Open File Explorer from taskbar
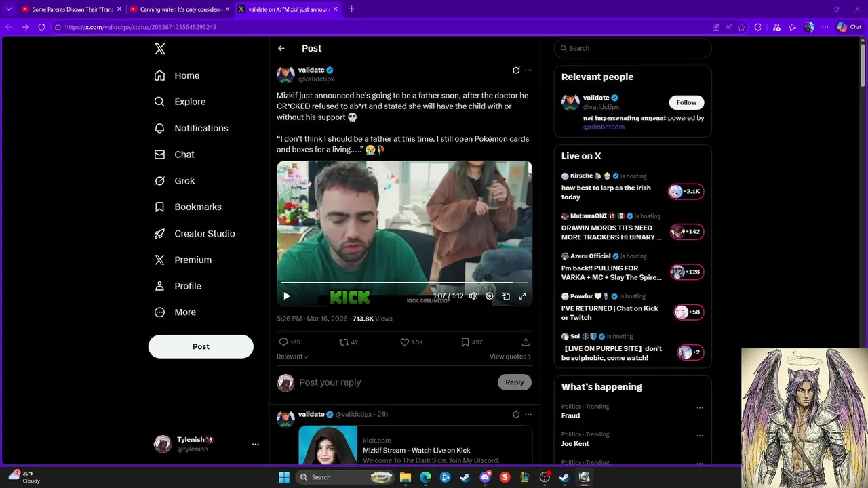The image size is (868, 488). point(406,477)
